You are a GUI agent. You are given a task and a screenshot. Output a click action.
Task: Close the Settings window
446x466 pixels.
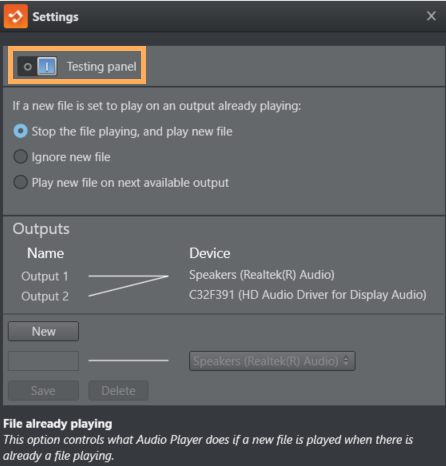coord(431,16)
